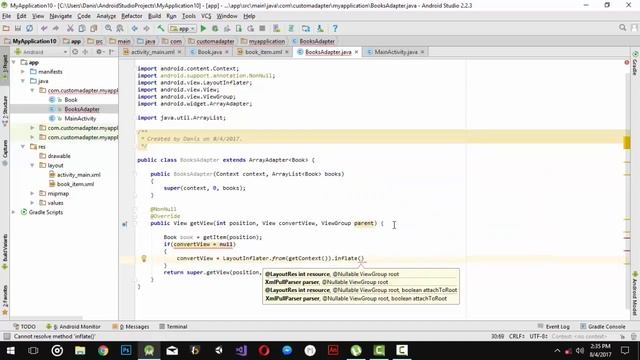Click the lightbulb intention icon in gutter

[144, 258]
